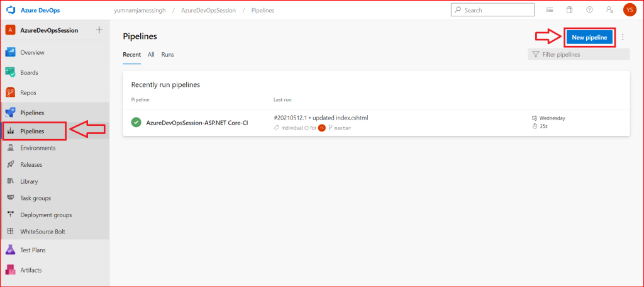Image resolution: width=644 pixels, height=287 pixels.
Task: Click the plus icon next to AzureDevOpsSession
Action: (99, 30)
